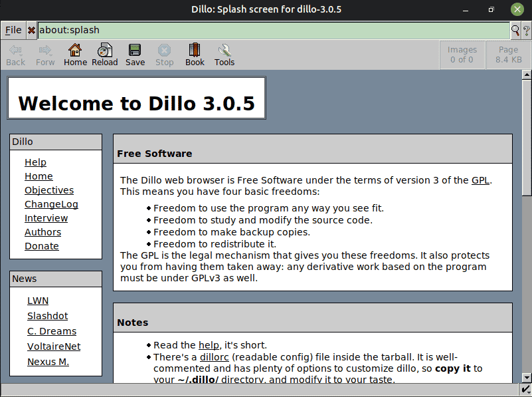Follow the Donate link
The width and height of the screenshot is (532, 397).
coord(42,246)
